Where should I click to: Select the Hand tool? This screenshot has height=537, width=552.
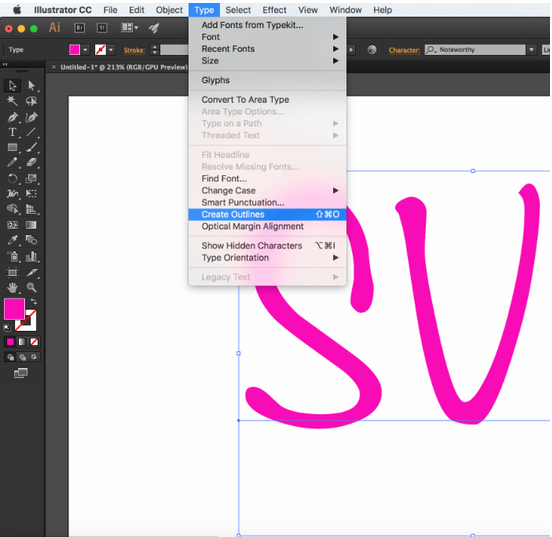click(12, 288)
